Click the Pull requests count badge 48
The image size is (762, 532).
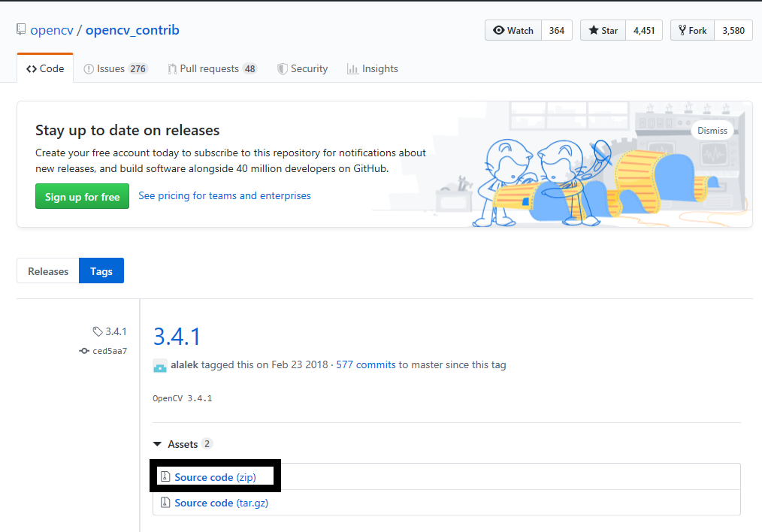click(249, 69)
